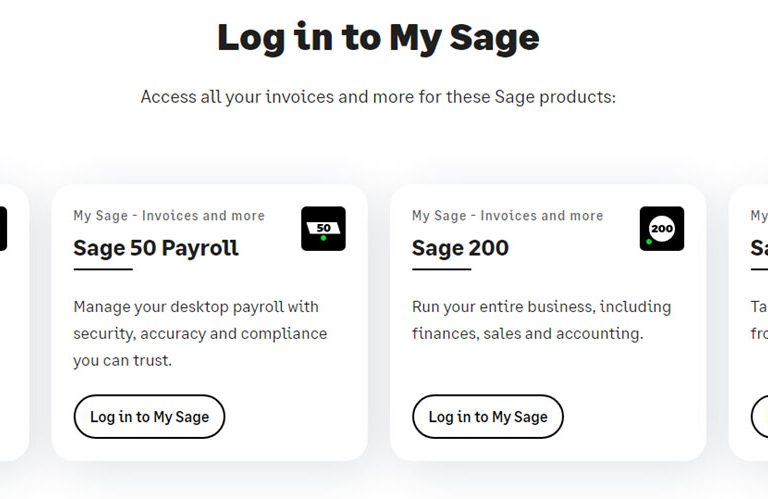This screenshot has height=499, width=768.
Task: Click 'My Sage - Invoices and more' above Sage 200
Action: coord(507,216)
